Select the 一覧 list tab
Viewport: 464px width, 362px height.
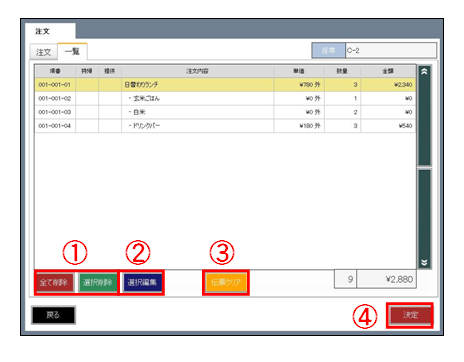coord(72,51)
